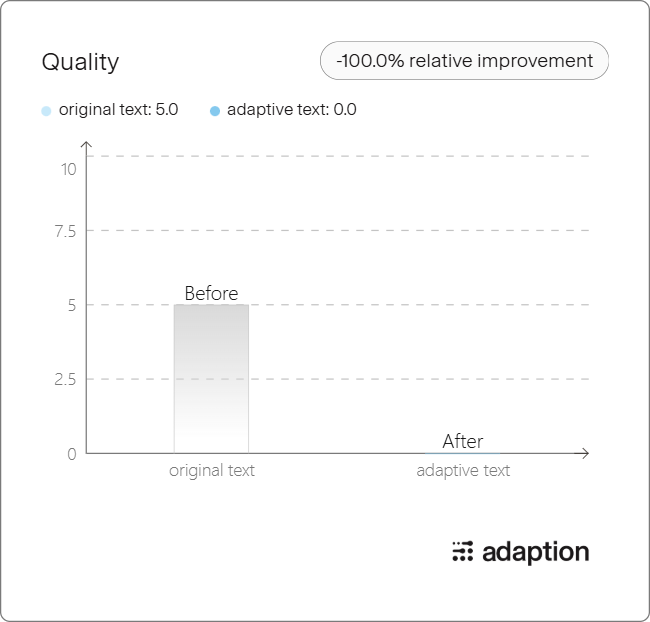Click the 'adaptive text' x-axis label

463,471
